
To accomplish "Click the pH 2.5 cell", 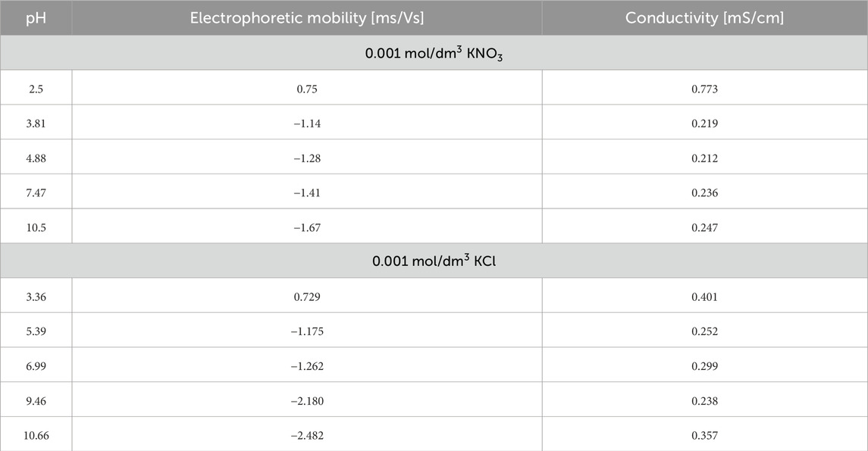I will coord(36,89).
